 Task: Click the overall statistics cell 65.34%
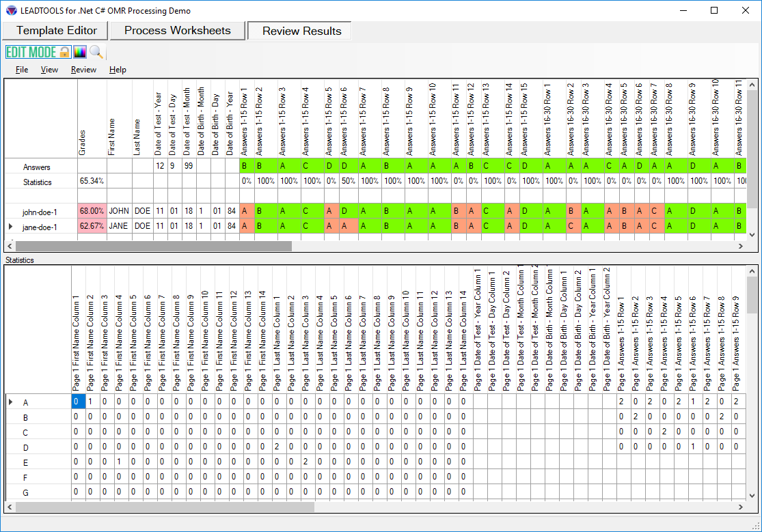tap(92, 181)
